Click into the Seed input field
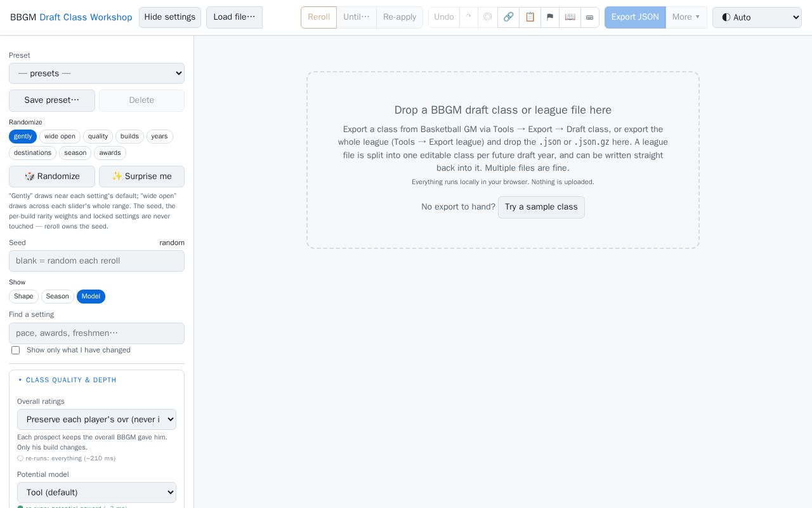This screenshot has height=508, width=812. [96, 261]
